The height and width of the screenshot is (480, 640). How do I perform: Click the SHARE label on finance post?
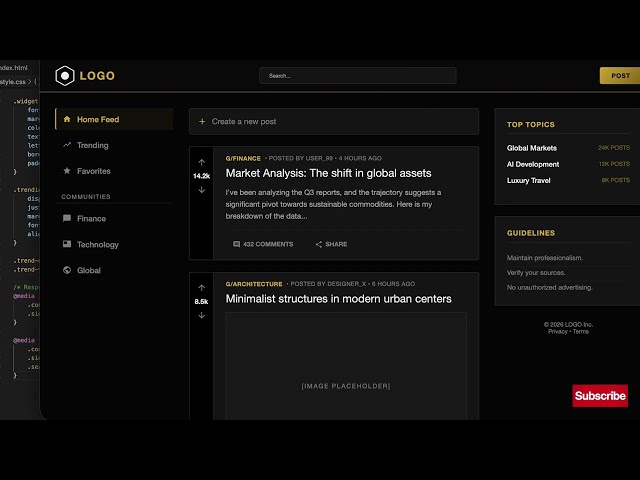coord(336,244)
